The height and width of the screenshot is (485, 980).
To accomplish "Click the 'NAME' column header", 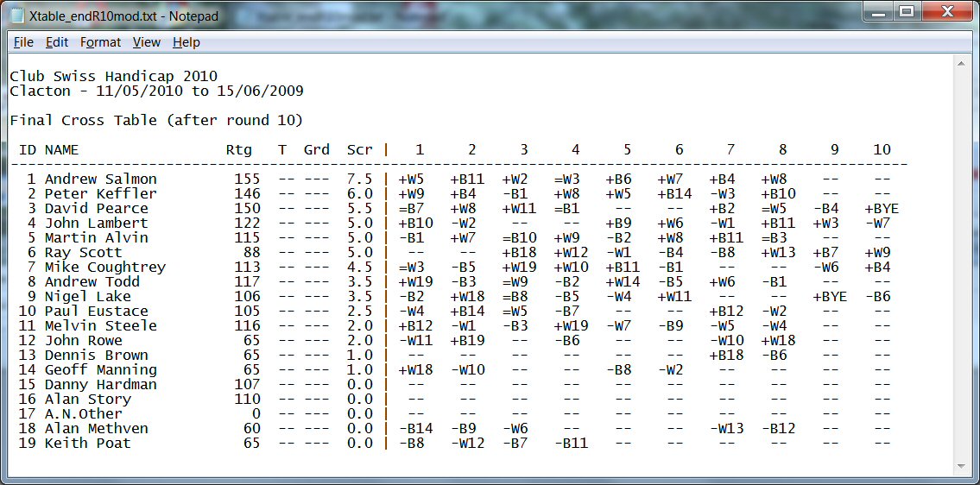I will [x=62, y=150].
